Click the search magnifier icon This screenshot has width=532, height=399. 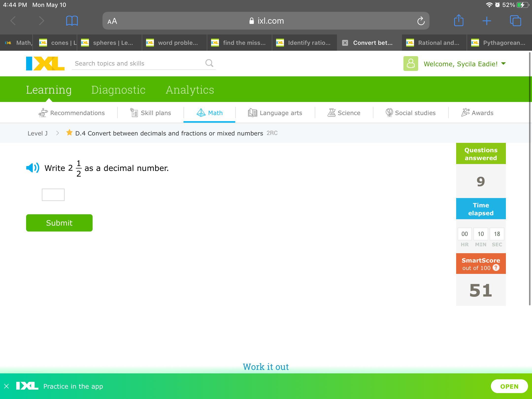point(209,63)
